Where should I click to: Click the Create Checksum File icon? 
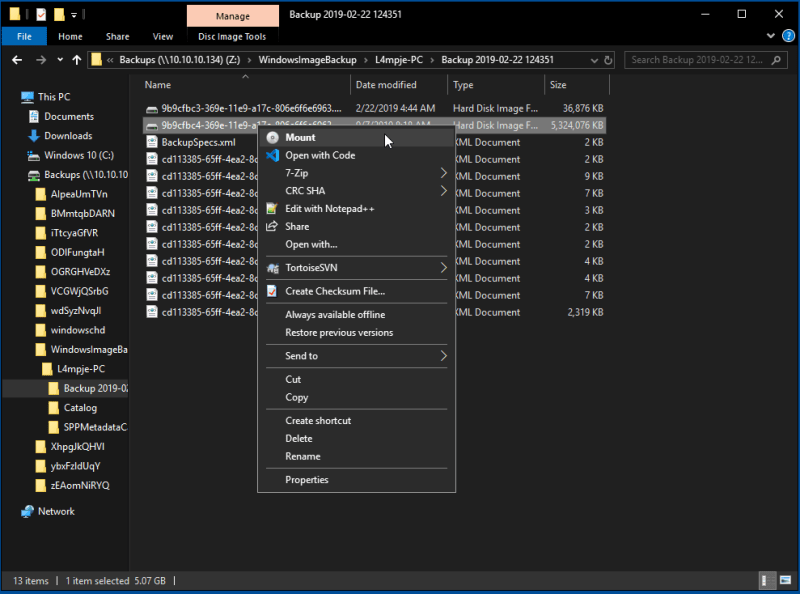point(272,291)
